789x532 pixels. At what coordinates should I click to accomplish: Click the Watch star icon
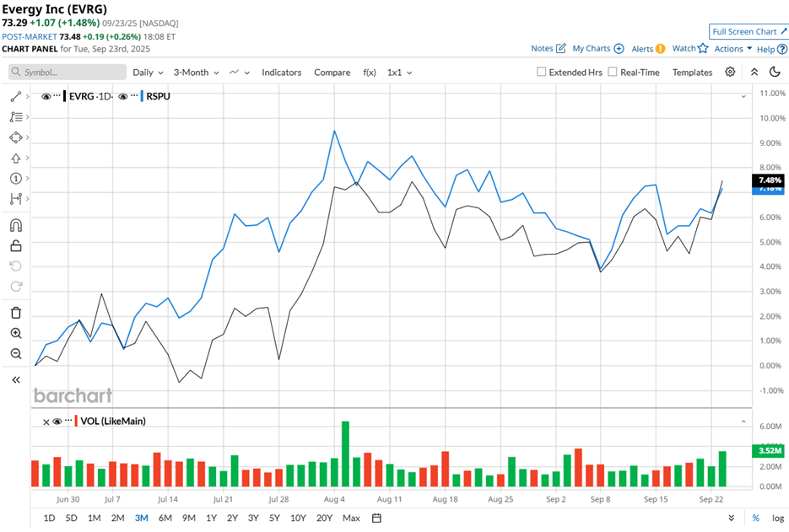coord(703,48)
